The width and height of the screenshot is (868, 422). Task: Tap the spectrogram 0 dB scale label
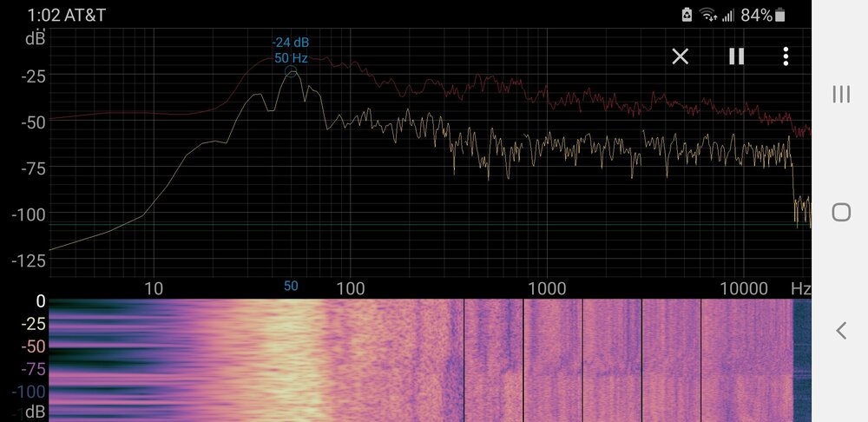tap(40, 302)
